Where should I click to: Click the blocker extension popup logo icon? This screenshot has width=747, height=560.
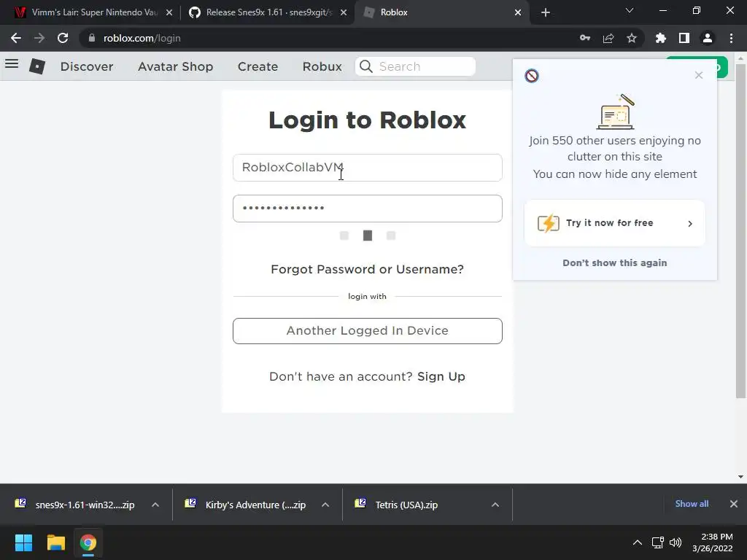[x=532, y=76]
